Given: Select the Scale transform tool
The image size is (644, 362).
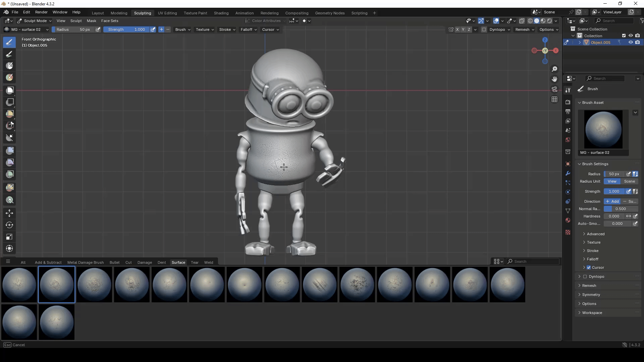Looking at the screenshot, I should [9, 237].
